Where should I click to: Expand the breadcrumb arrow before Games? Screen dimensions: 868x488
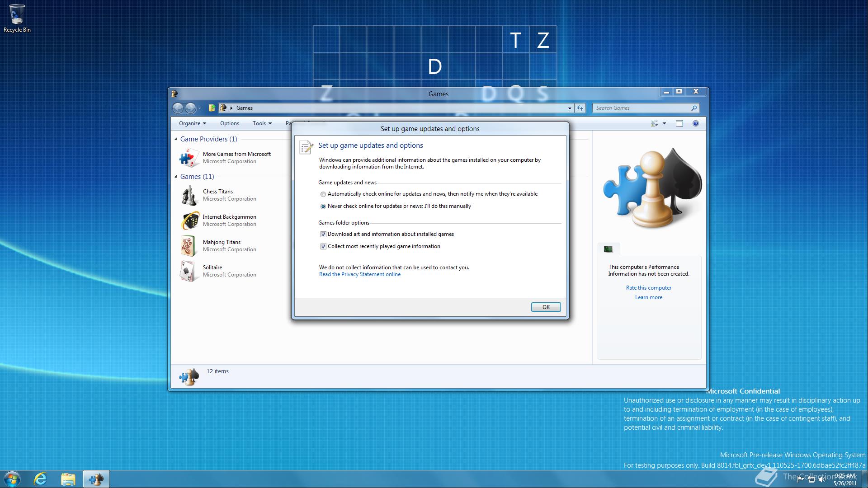click(231, 108)
